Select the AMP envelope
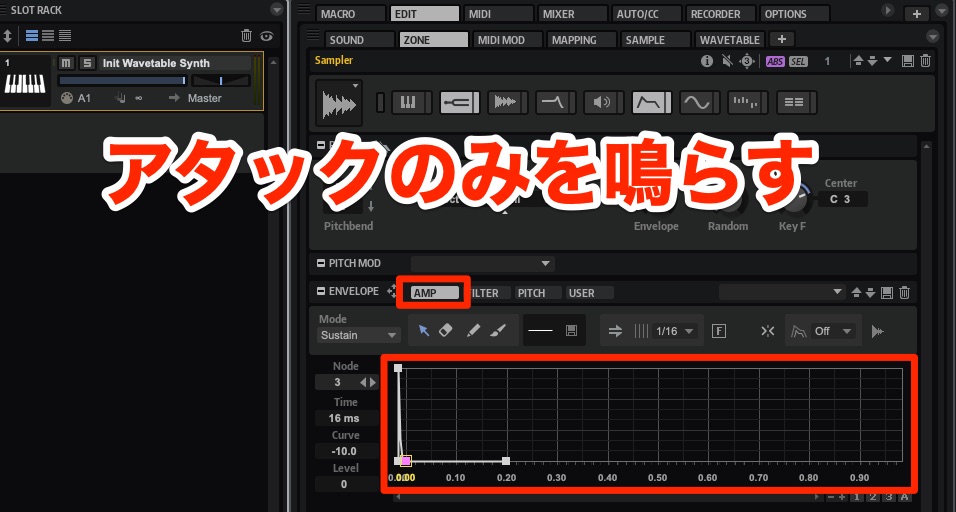 [435, 293]
